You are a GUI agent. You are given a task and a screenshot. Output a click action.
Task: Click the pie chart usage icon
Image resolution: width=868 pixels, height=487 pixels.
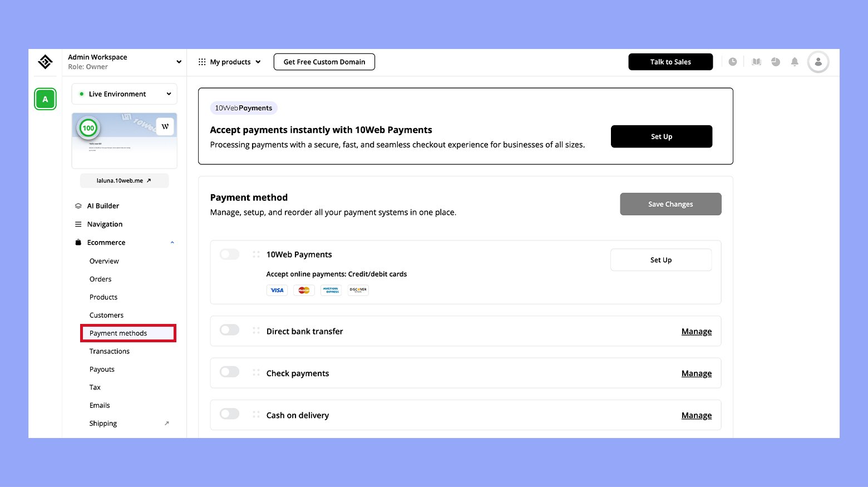(x=776, y=62)
